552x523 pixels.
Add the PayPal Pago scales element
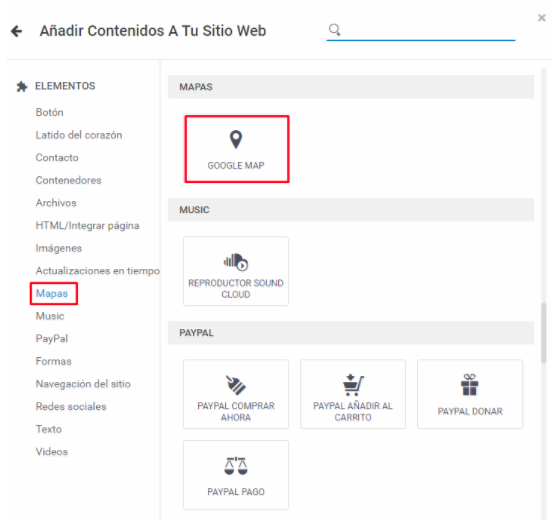pyautogui.click(x=236, y=474)
